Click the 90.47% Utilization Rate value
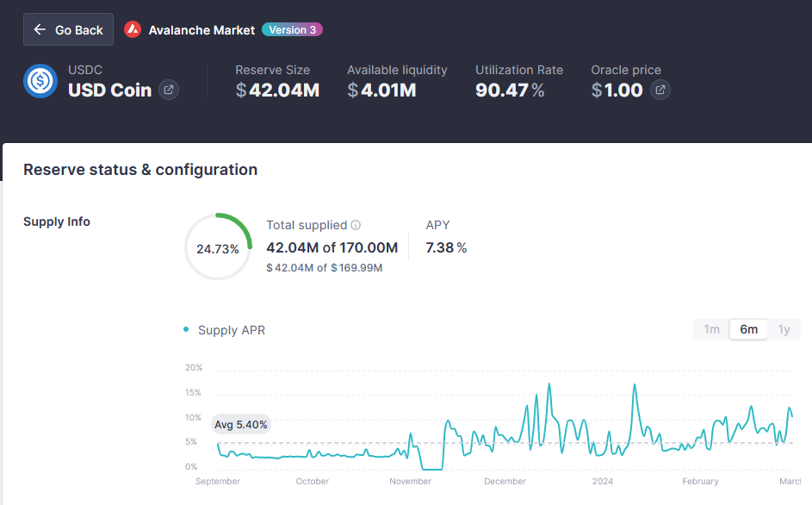This screenshot has height=505, width=812. (510, 90)
